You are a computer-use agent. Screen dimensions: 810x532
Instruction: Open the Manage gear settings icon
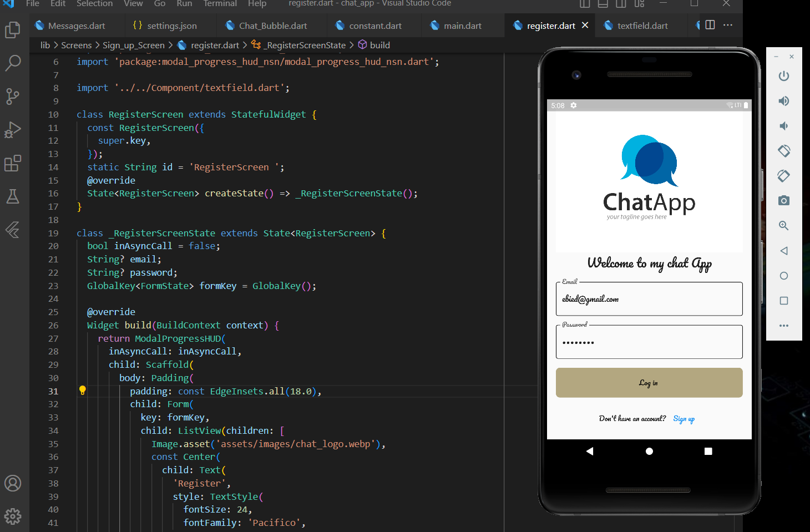(12, 516)
